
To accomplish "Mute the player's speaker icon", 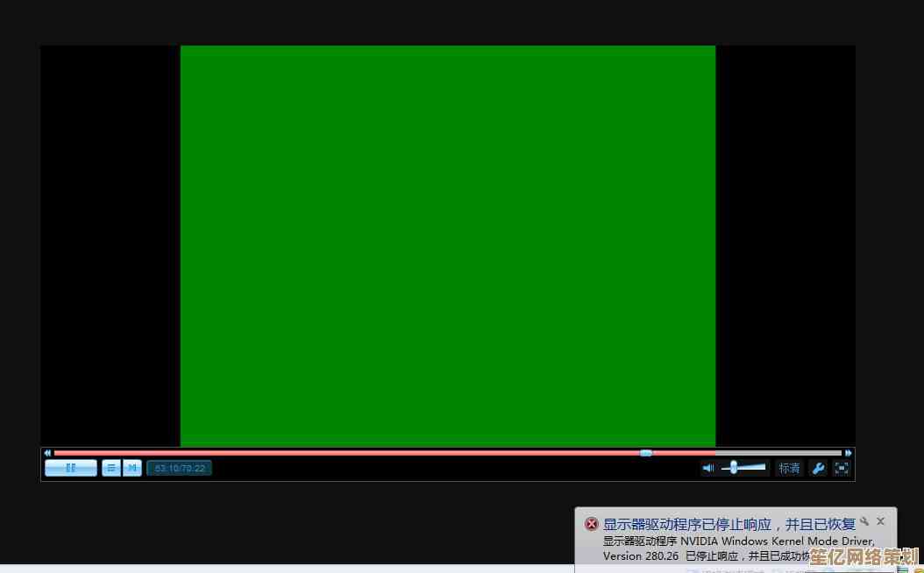I will (x=707, y=468).
